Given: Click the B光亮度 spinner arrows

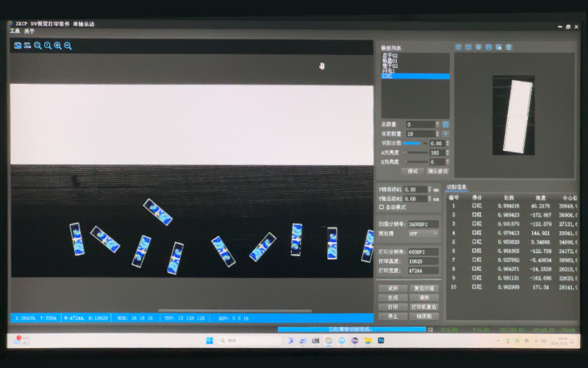Looking at the screenshot, I should coord(447,162).
